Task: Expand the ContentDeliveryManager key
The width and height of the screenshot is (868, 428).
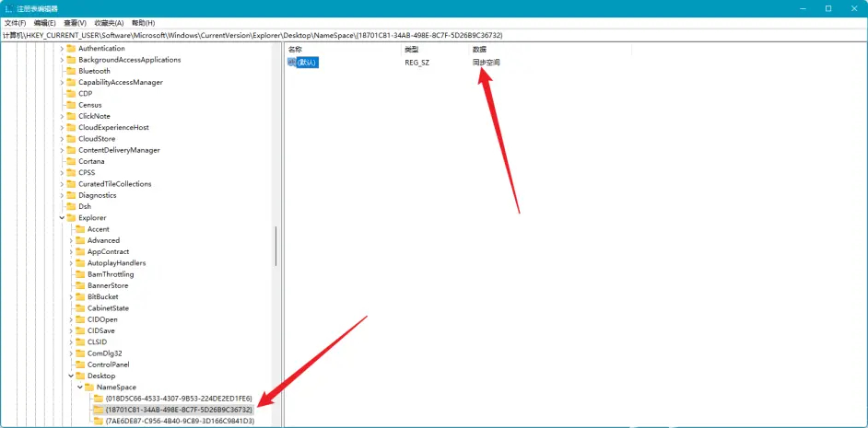Action: pos(62,150)
